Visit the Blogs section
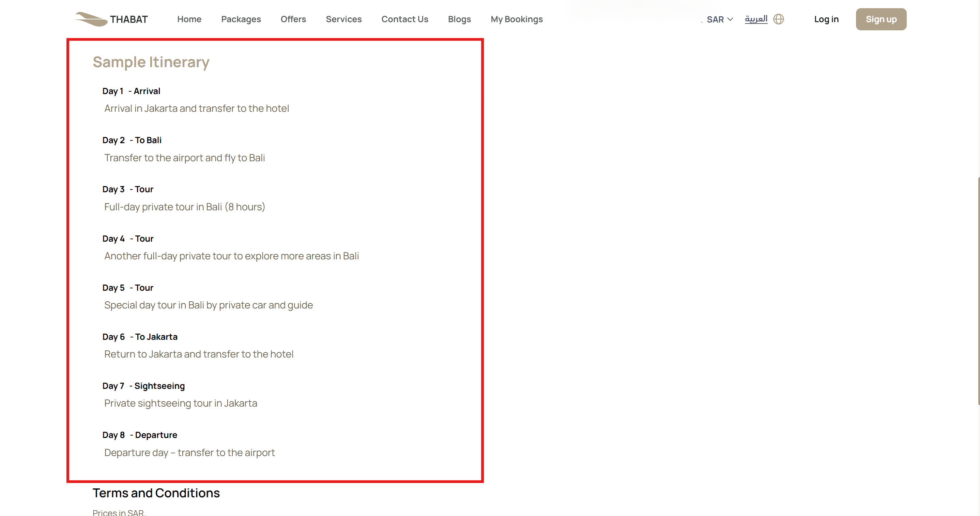980x516 pixels. (x=459, y=19)
